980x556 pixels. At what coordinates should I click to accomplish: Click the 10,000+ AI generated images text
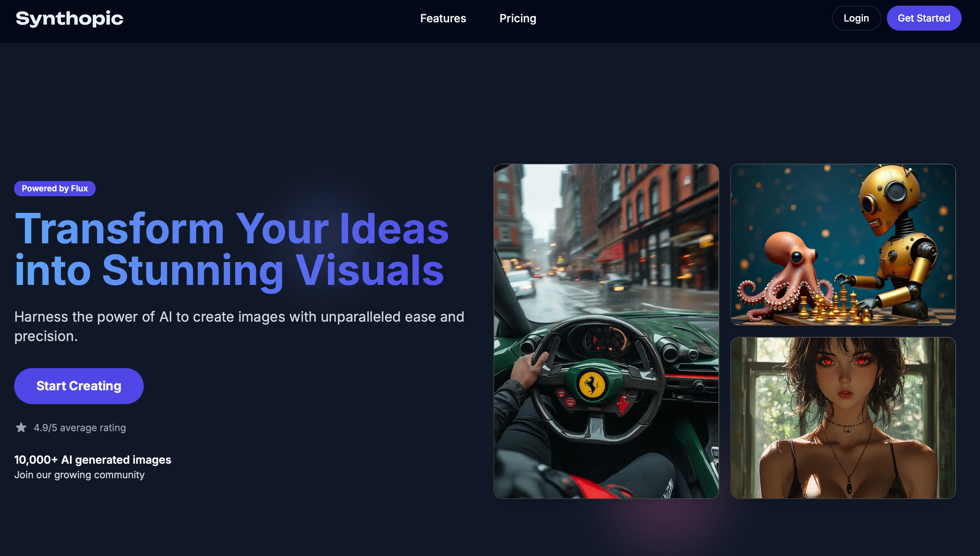click(93, 460)
